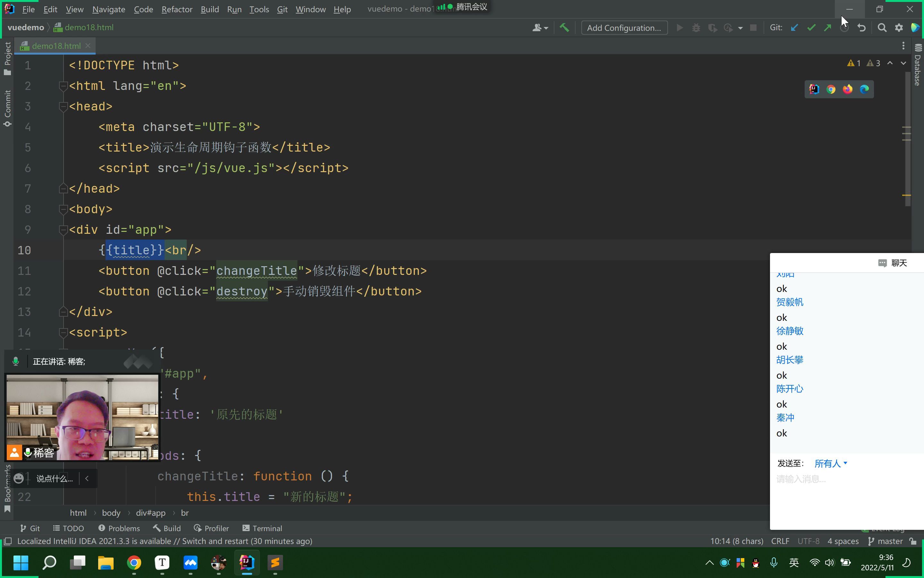Collapse the meeting chat bar arrow
Image resolution: width=924 pixels, height=578 pixels.
tap(87, 478)
